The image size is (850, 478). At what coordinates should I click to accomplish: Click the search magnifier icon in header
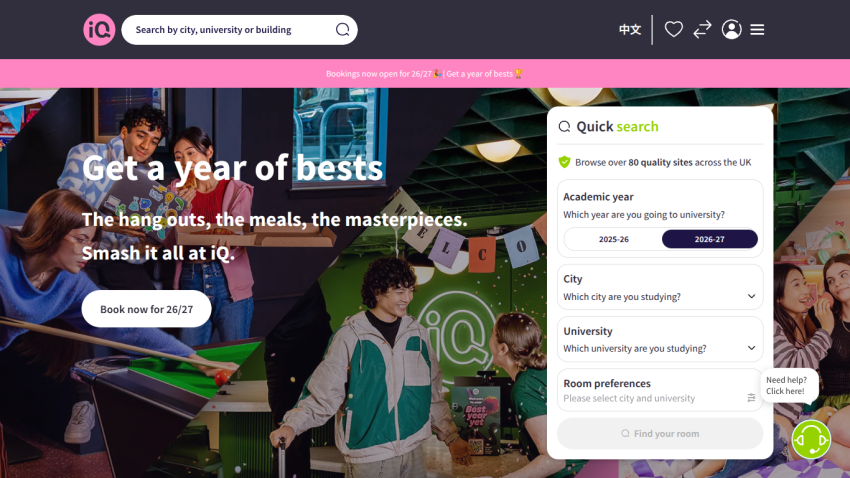point(343,29)
